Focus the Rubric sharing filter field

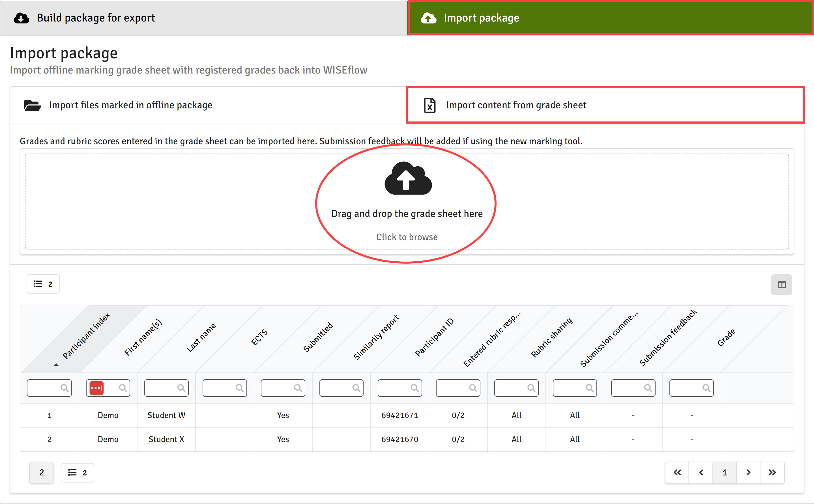pos(517,388)
